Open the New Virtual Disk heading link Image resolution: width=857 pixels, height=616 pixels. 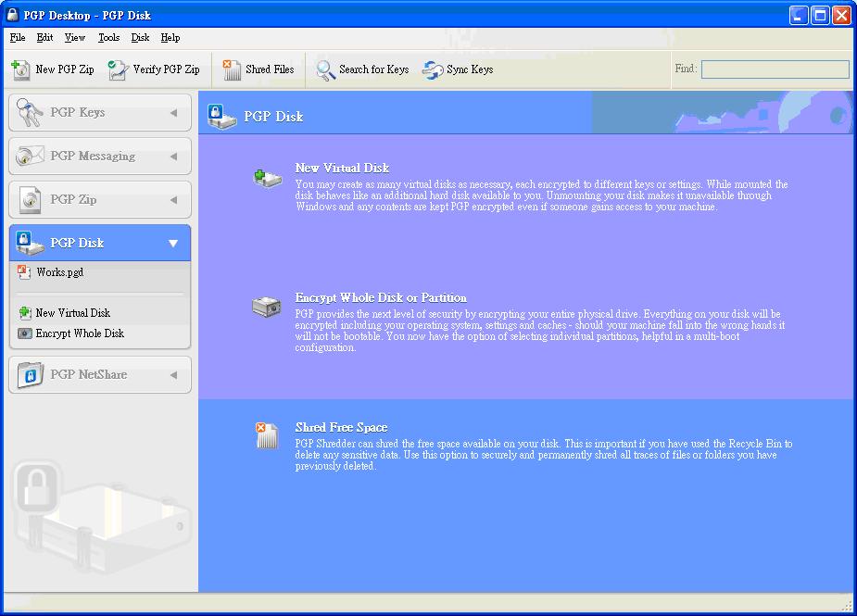coord(342,168)
